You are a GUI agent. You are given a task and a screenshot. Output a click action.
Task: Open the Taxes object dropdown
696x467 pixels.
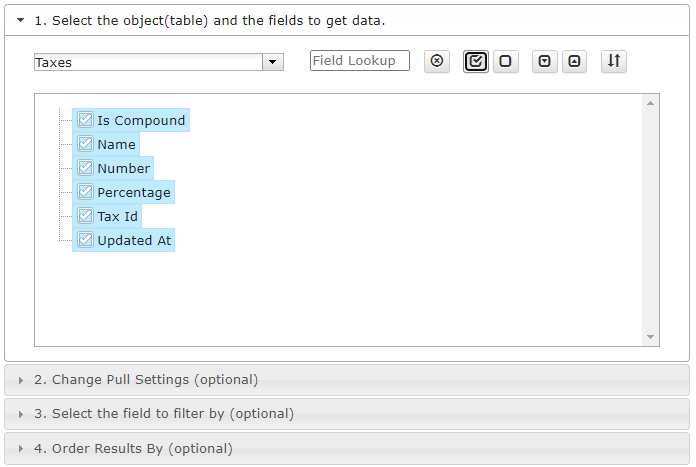pyautogui.click(x=273, y=62)
